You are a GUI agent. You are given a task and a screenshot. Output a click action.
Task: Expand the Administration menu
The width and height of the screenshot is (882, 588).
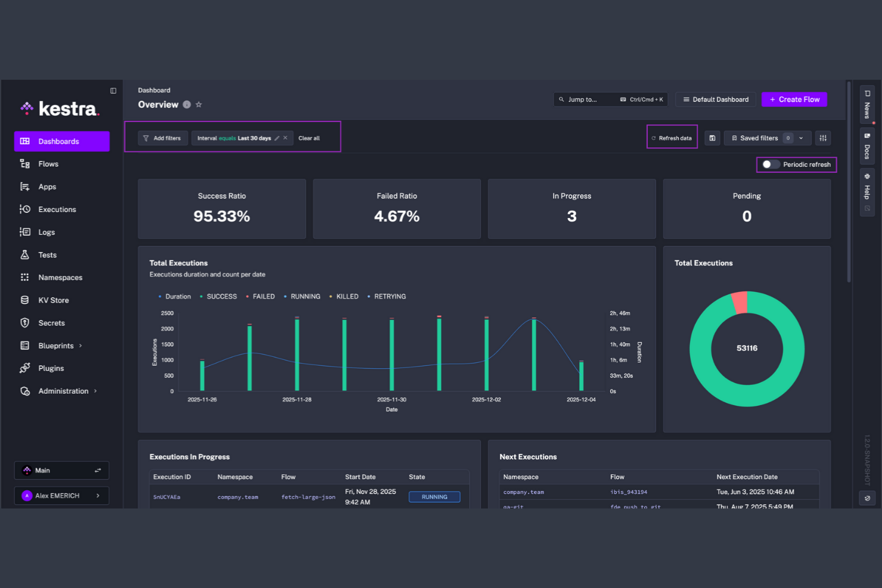[63, 391]
